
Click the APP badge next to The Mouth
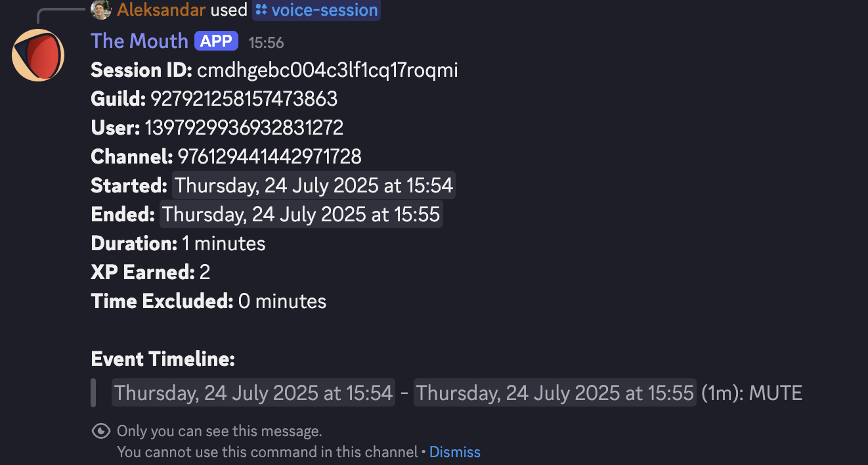point(217,41)
